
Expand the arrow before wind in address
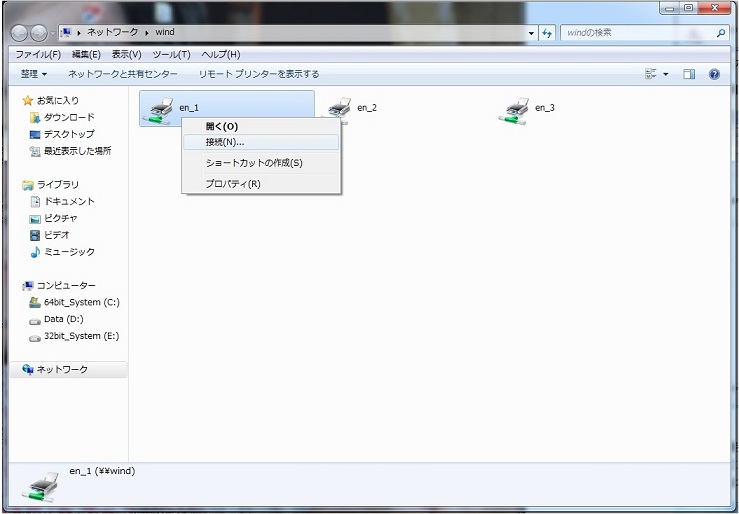147,33
